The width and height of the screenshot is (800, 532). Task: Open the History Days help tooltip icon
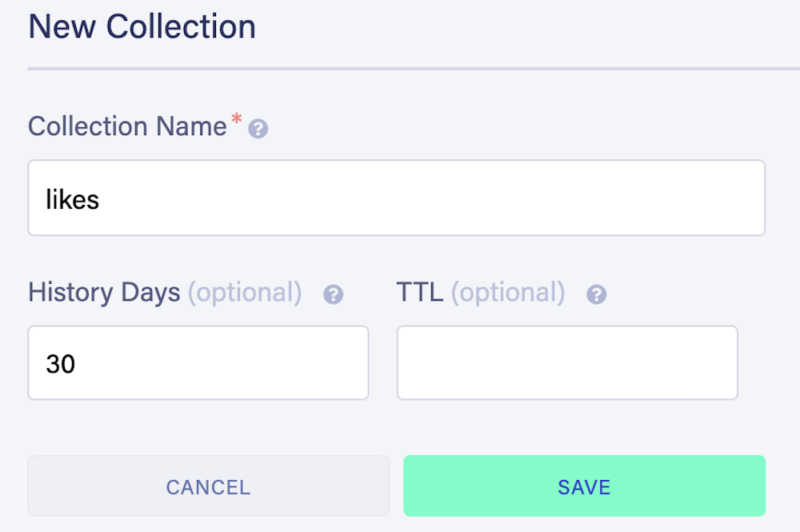coord(333,295)
